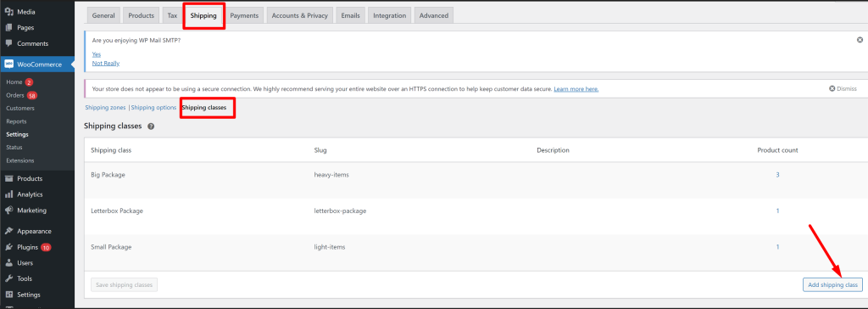Switch to the Advanced tab
This screenshot has height=309, width=868.
[x=433, y=15]
